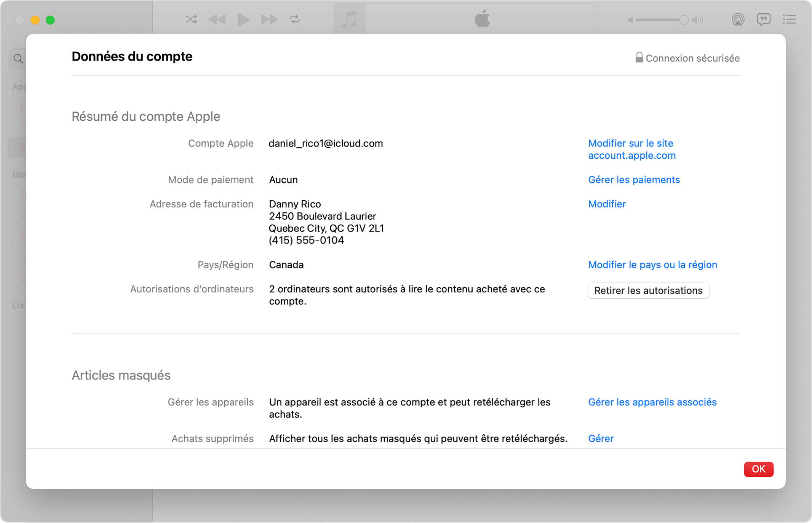Skip forward to next track
Viewport: 812px width, 523px height.
pyautogui.click(x=269, y=19)
